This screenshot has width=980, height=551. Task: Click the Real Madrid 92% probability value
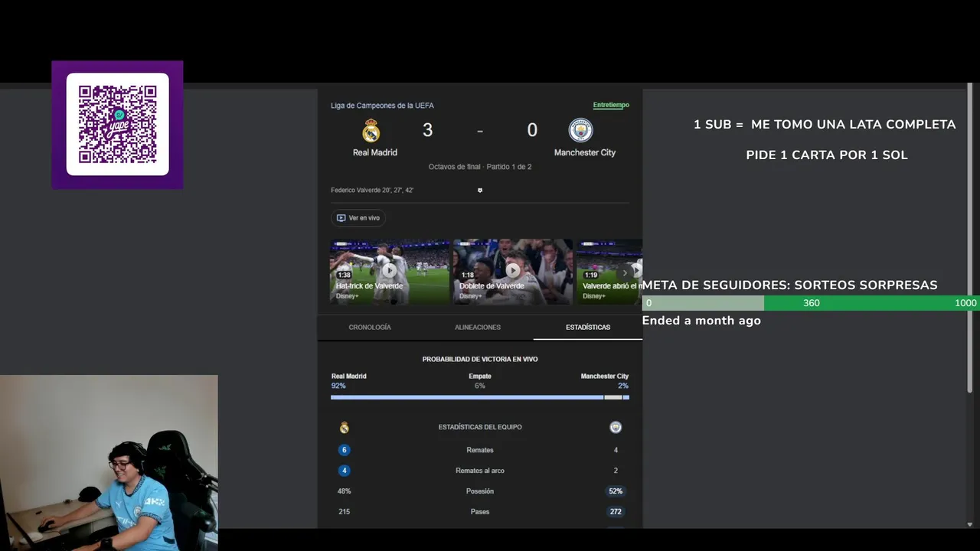coord(338,386)
